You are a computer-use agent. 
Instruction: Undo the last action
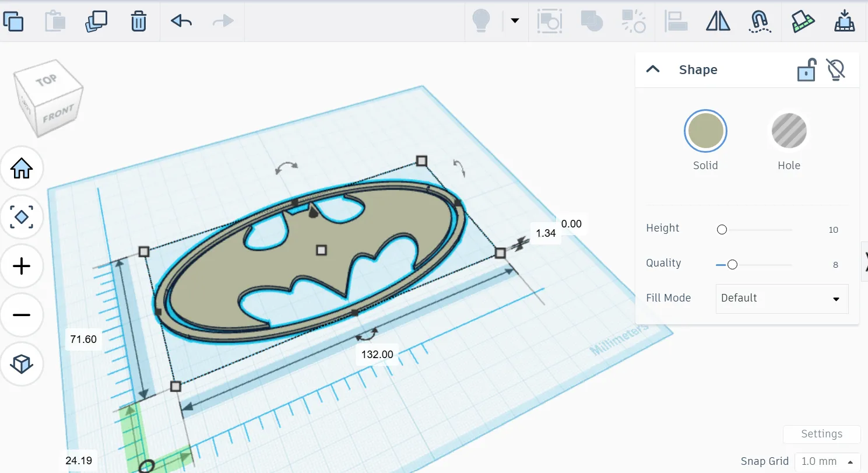[x=181, y=21]
